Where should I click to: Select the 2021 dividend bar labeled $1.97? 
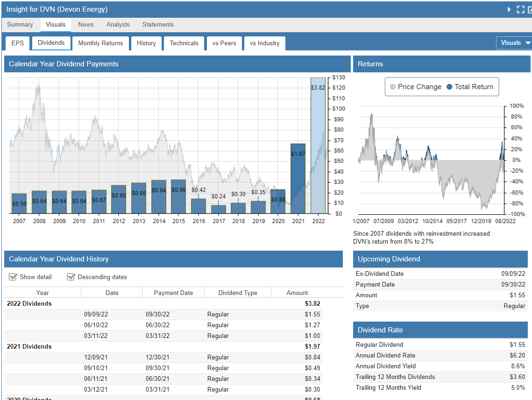pyautogui.click(x=298, y=179)
